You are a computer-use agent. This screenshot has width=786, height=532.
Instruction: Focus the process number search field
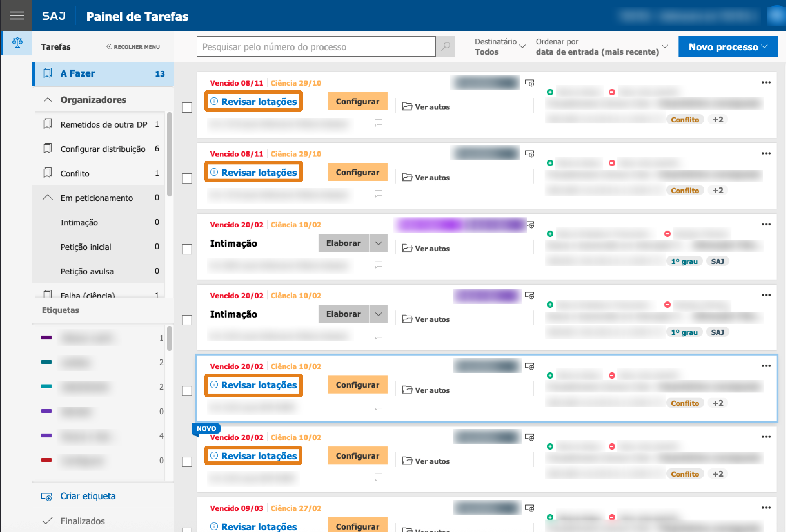click(316, 47)
